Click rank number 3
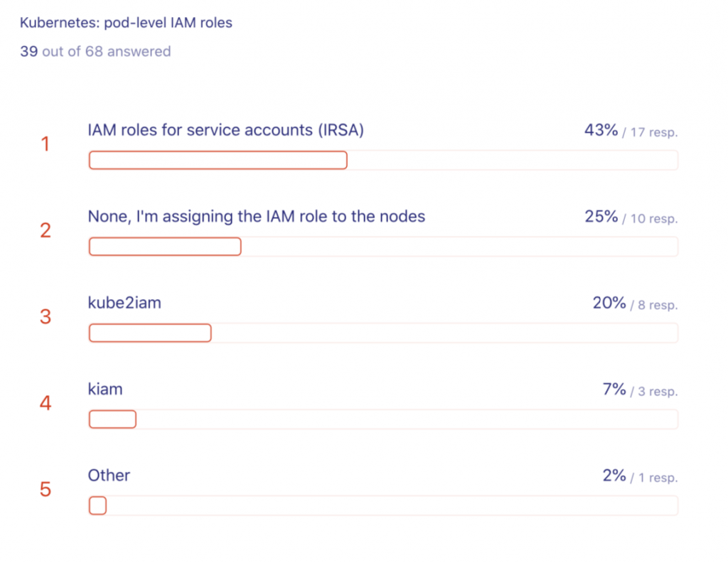Image resolution: width=728 pixels, height=563 pixels. pos(45,317)
